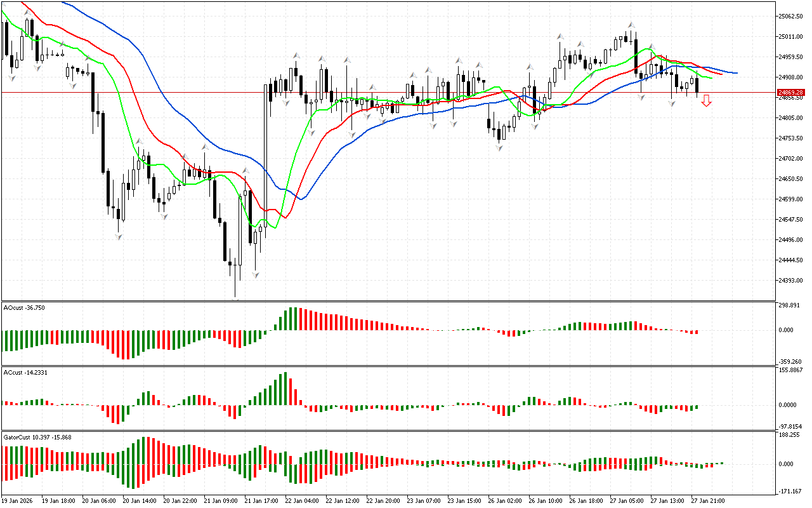Click the red 24869.28 current price tag
Image resolution: width=812 pixels, height=508 pixels.
(x=790, y=93)
